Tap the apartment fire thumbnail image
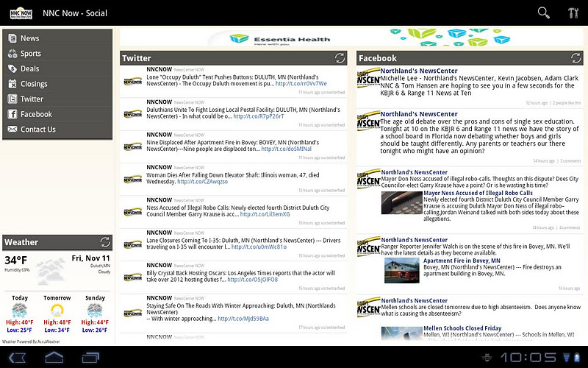This screenshot has width=588, height=368. pyautogui.click(x=401, y=270)
